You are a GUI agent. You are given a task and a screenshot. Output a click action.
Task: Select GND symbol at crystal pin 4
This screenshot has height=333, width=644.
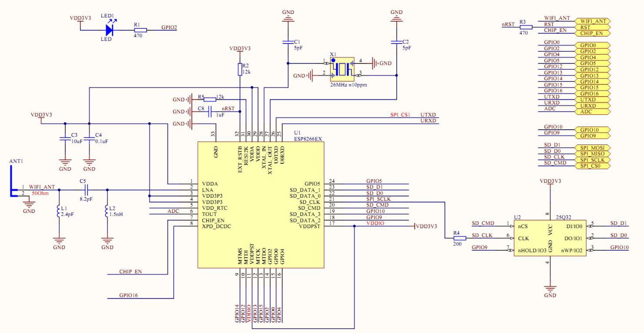(x=381, y=63)
